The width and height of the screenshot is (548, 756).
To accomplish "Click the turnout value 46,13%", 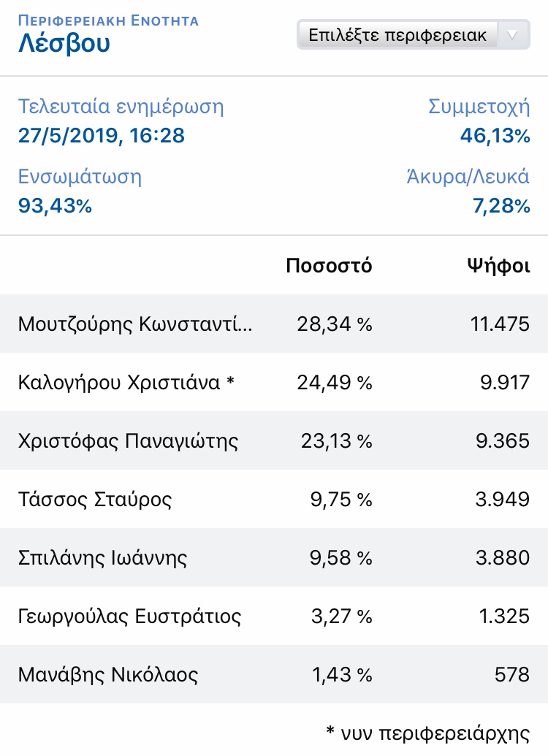I will click(x=495, y=136).
